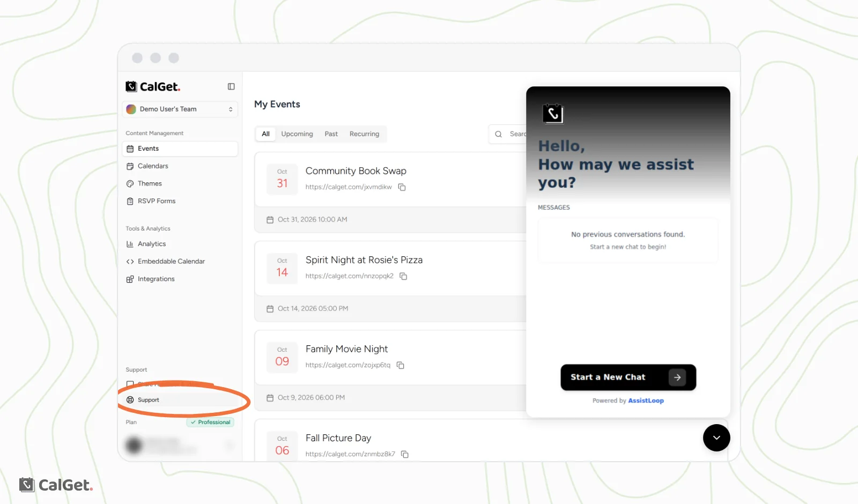Screen dimensions: 858x504
Task: Click the Professional plan badge
Action: pos(210,423)
